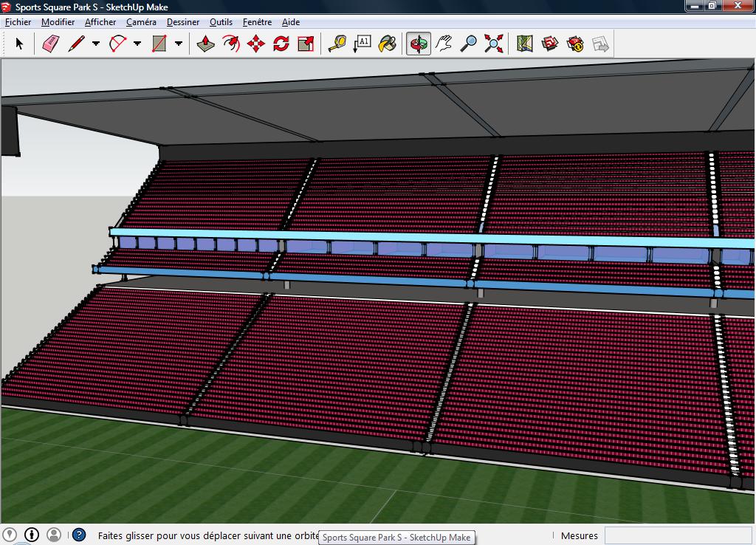Open the Caméra menu
Viewport: 756px width, 545px height.
141,22
